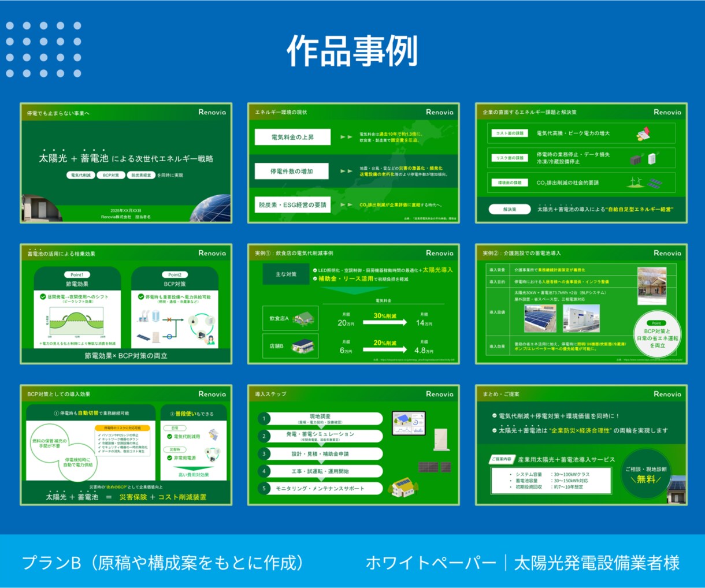Screen dimensions: 705x588
Task: Click the white battery unit icon in 導入ステップ slide
Action: (441, 440)
